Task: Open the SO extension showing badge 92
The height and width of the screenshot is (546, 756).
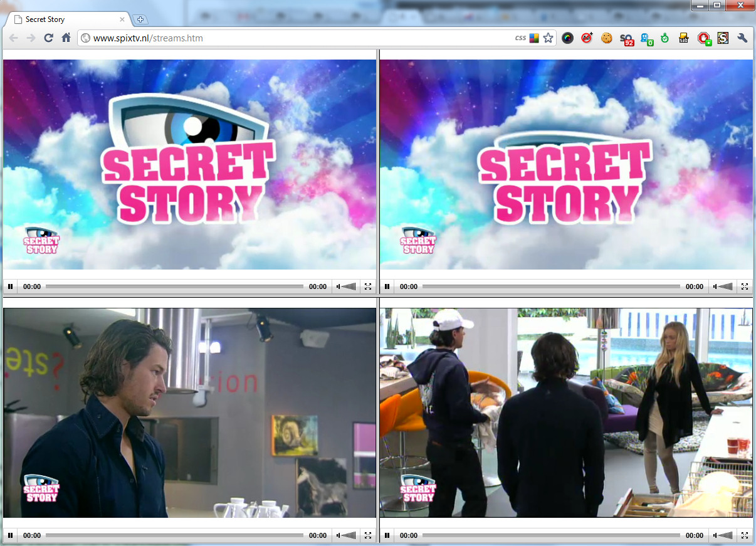Action: pyautogui.click(x=626, y=39)
